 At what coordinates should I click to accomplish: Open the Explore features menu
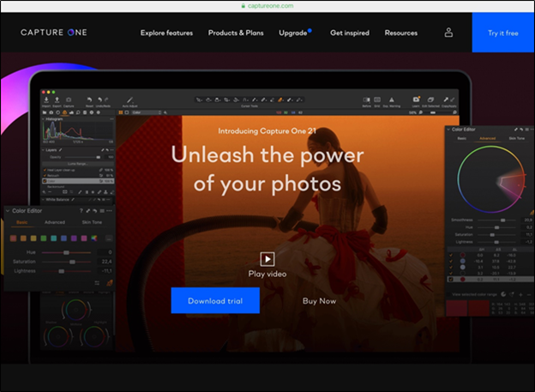click(x=166, y=33)
